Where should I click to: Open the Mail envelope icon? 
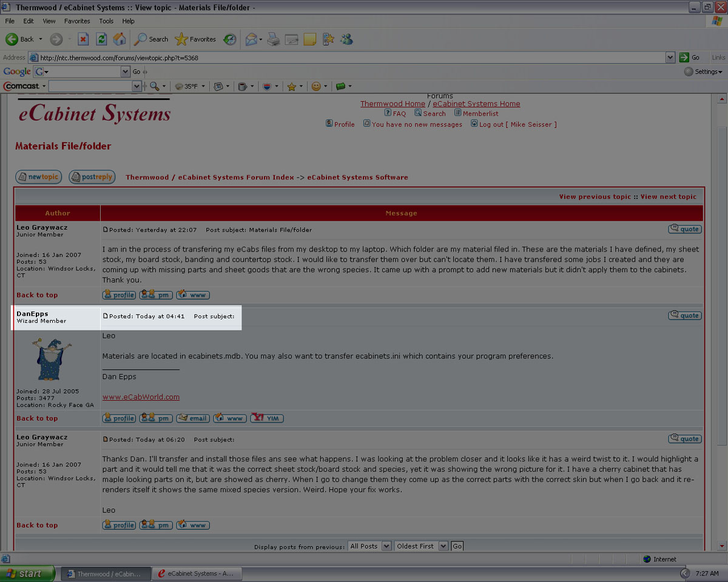click(x=251, y=39)
